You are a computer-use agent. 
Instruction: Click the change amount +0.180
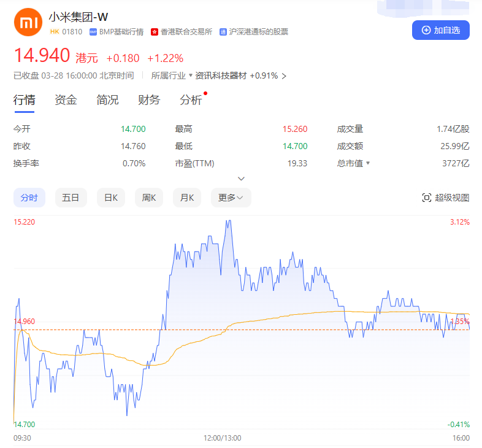(x=123, y=58)
